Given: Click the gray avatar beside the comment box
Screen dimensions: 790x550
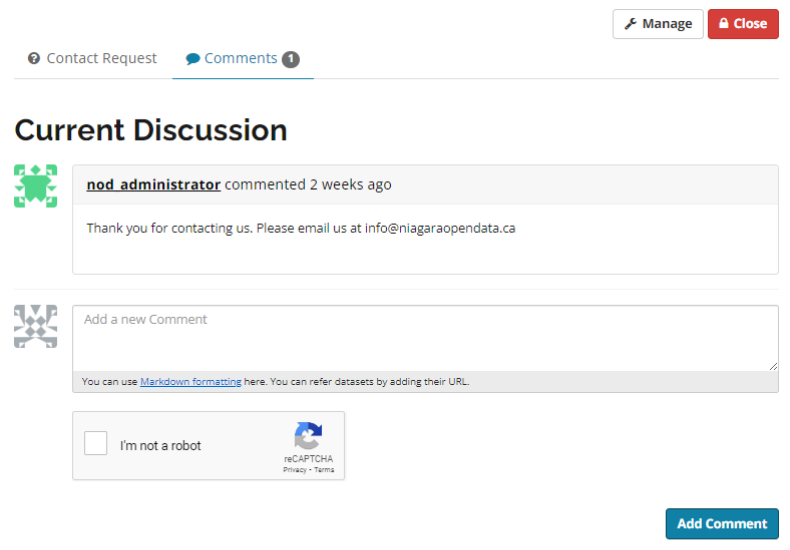Looking at the screenshot, I should (35, 326).
